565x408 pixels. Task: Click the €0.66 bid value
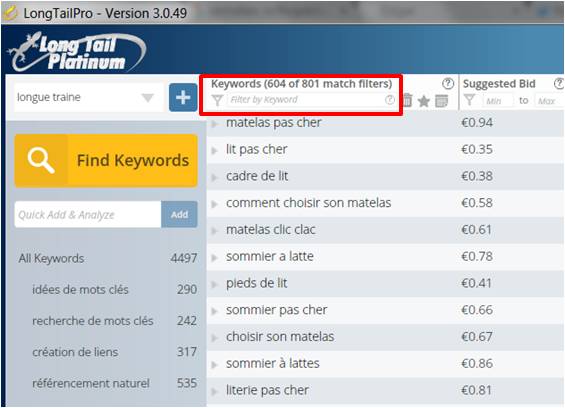click(477, 310)
